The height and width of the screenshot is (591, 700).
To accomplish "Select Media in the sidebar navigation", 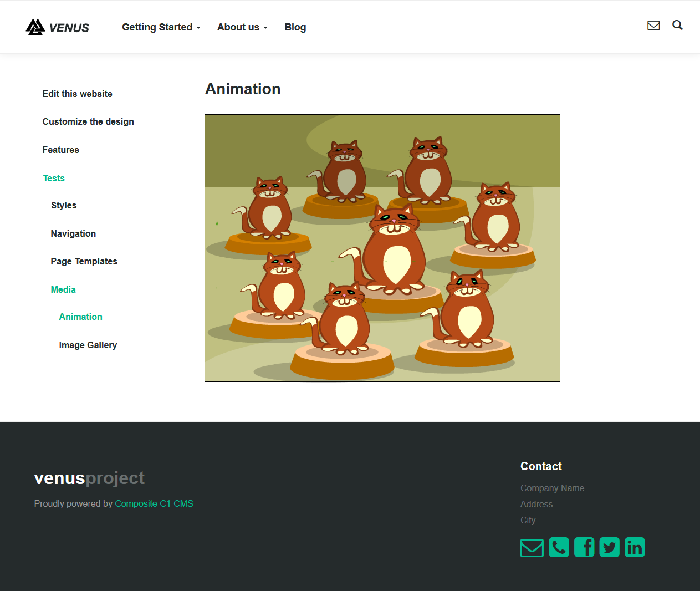I will point(63,289).
